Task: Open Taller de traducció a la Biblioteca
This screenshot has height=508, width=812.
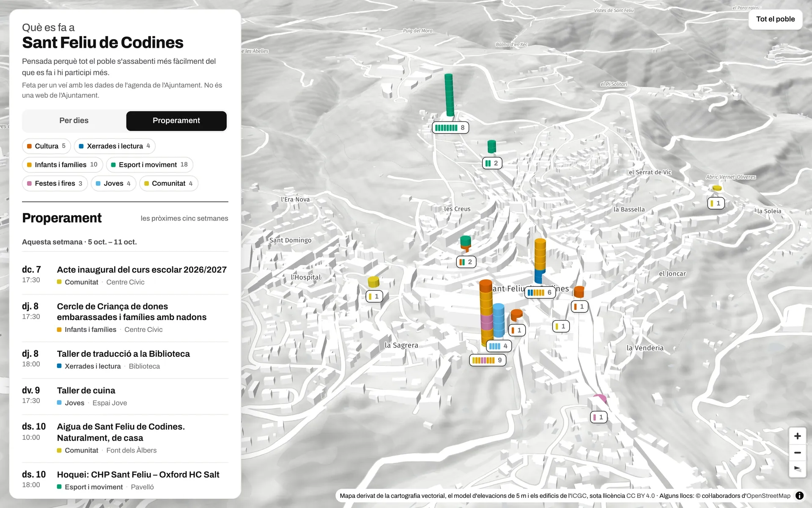Action: (125, 360)
